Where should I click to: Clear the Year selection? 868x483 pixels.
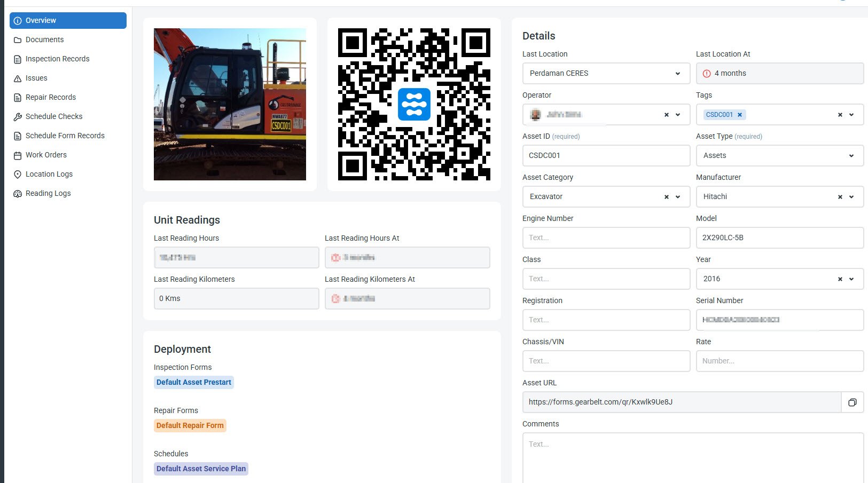tap(840, 279)
